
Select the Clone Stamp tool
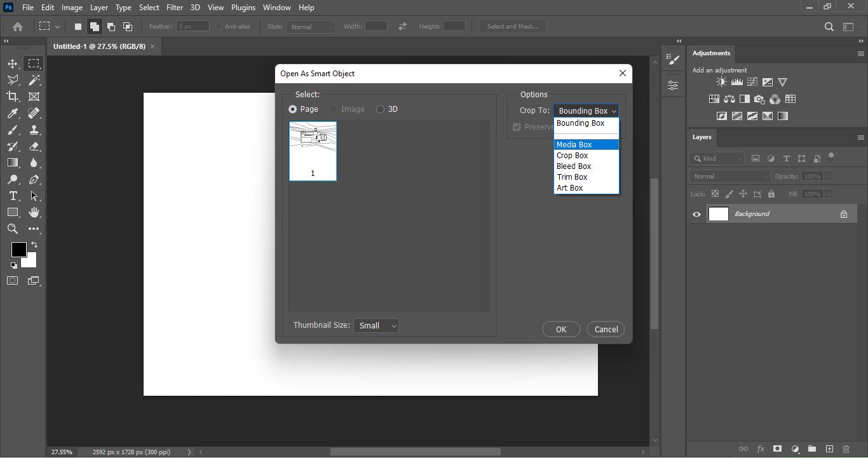pyautogui.click(x=34, y=130)
